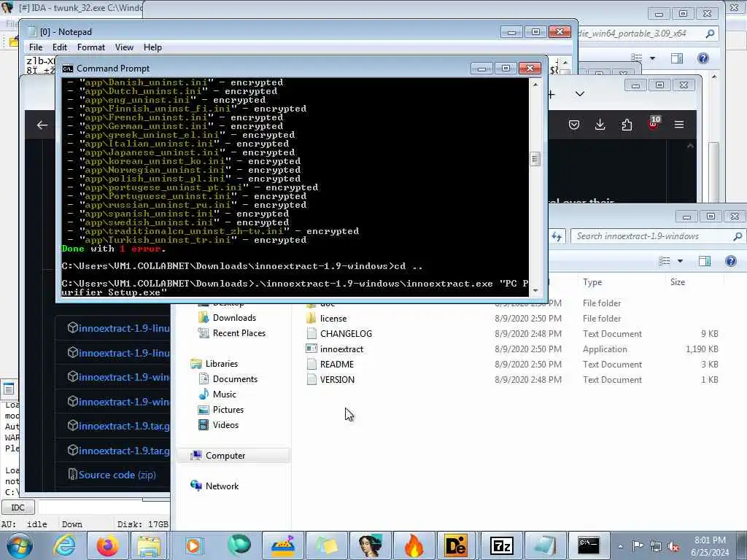Open Windows Media Player taskbar icon
747x560 pixels.
(x=193, y=546)
